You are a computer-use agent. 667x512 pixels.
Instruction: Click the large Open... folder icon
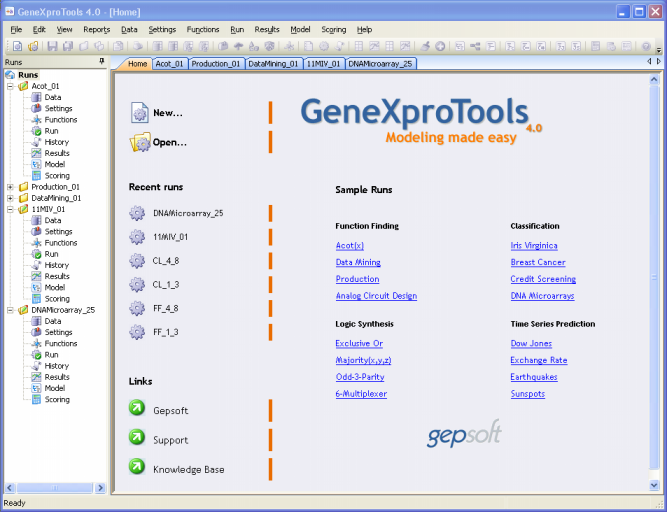(x=140, y=142)
